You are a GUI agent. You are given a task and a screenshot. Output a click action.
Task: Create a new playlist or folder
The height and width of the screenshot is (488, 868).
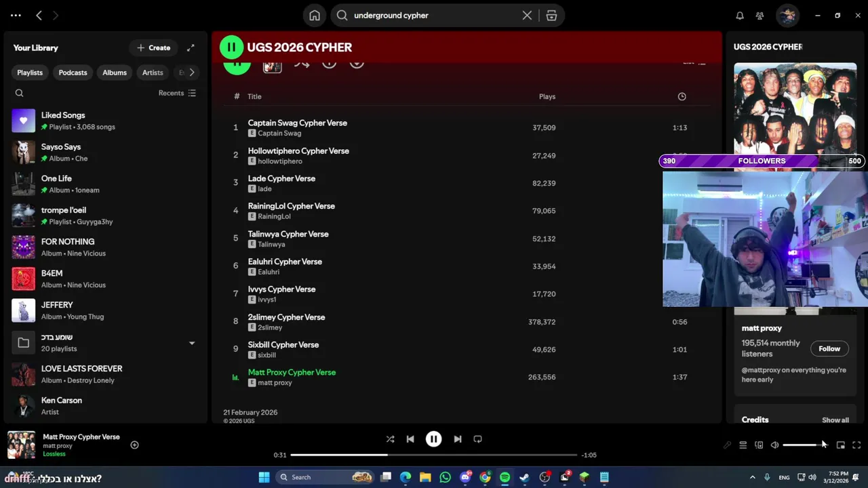pyautogui.click(x=153, y=47)
